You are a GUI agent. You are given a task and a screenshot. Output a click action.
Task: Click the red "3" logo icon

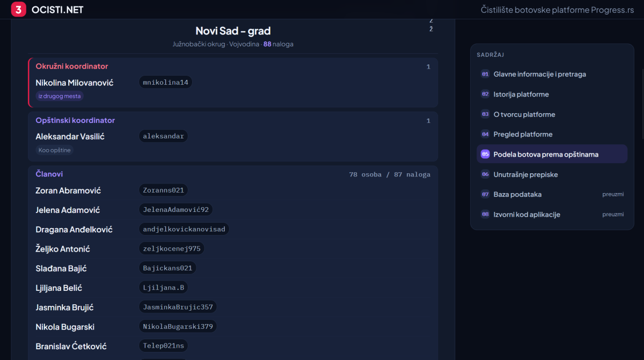click(19, 10)
